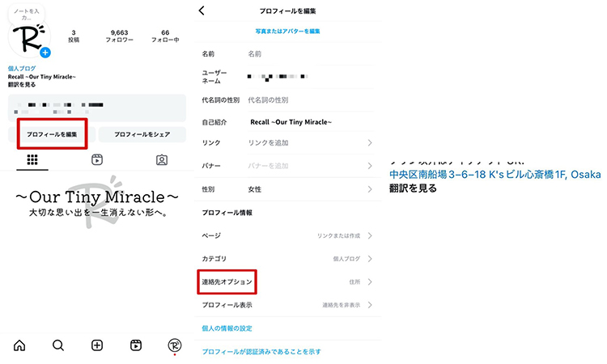Viewport: 607px width, 364px height.
Task: Tap プロフィール表示 label
Action: click(x=227, y=305)
